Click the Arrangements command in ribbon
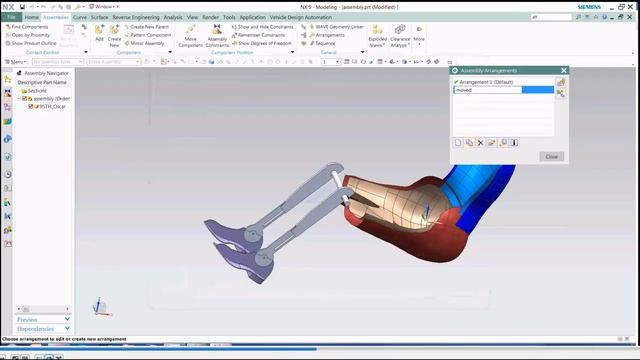The image size is (640, 360). [x=327, y=35]
